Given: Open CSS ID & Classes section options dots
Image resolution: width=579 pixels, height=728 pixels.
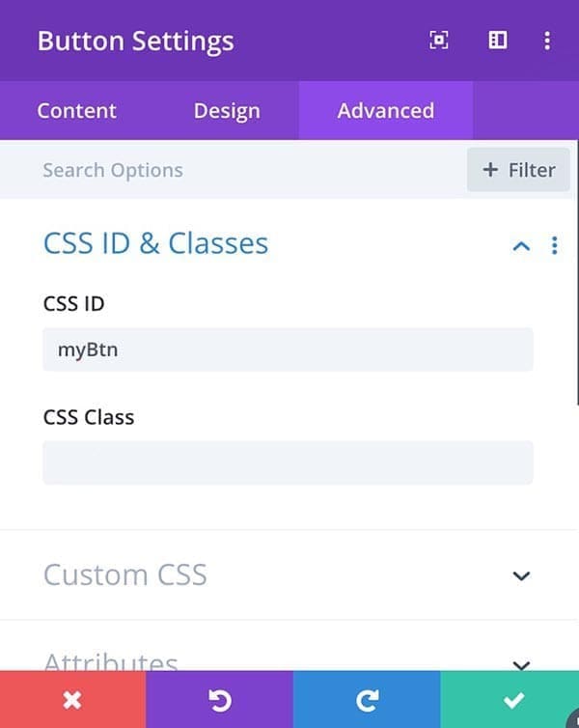Looking at the screenshot, I should point(555,245).
